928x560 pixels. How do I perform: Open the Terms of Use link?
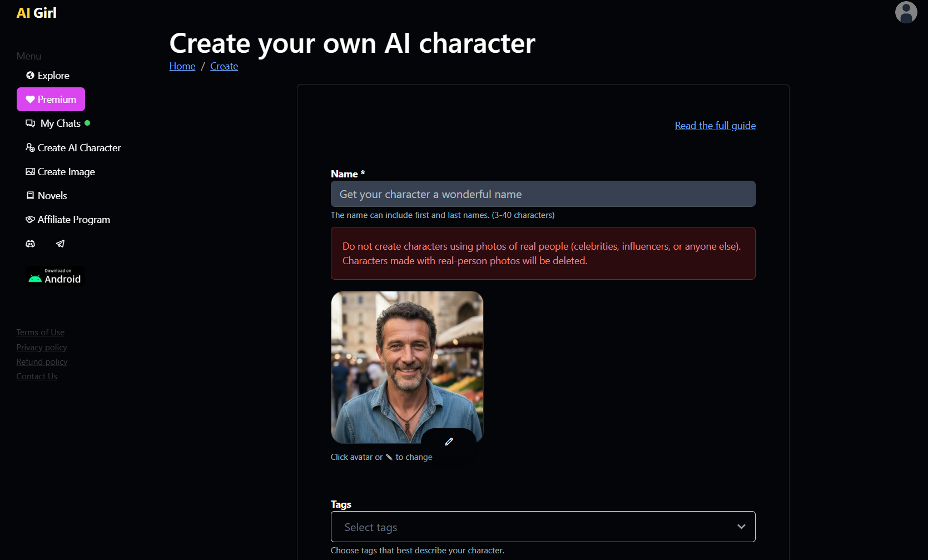(x=41, y=333)
